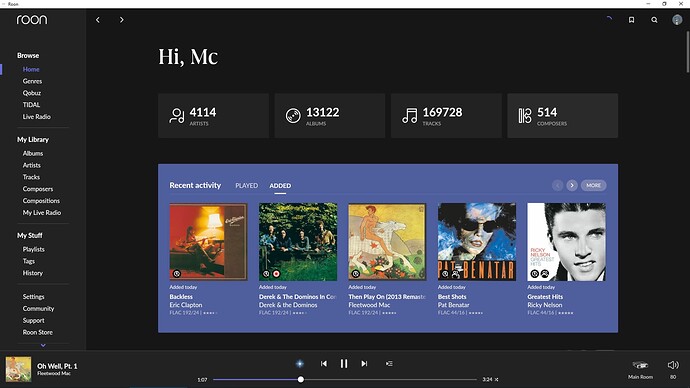Click the 'Fleetwood Mac' artist under Then Play On
Viewport: 690px width, 388px height.
[x=369, y=305]
